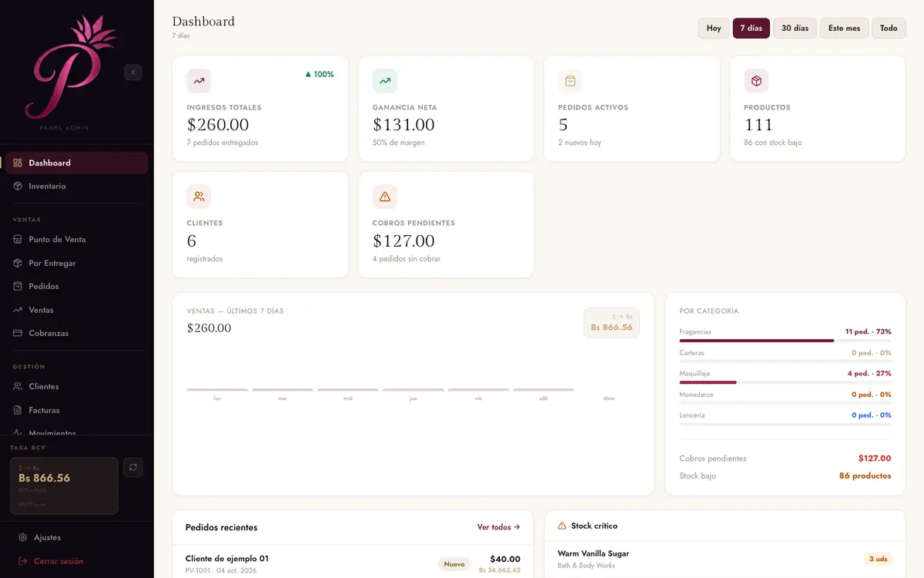The height and width of the screenshot is (578, 924).
Task: Click the Carteras category bar
Action: (785, 361)
